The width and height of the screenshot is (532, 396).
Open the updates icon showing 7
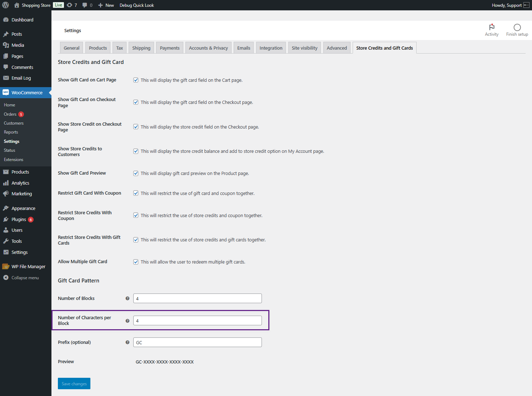click(x=72, y=5)
